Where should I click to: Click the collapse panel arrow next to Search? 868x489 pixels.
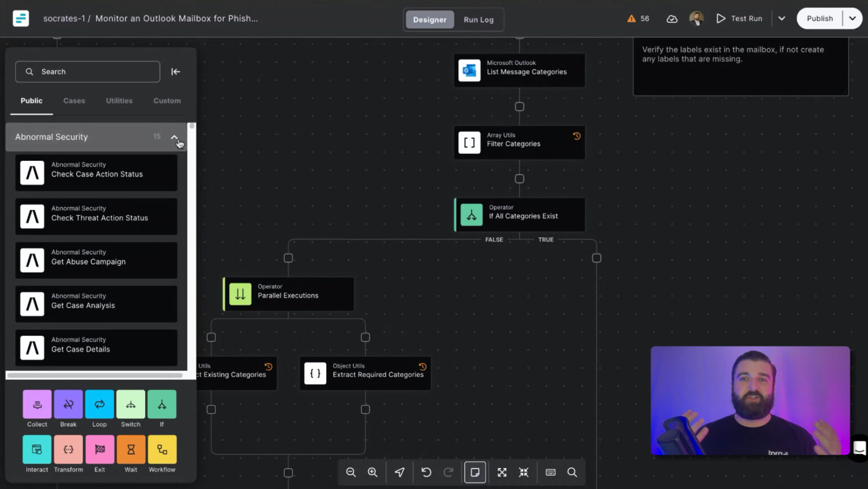(x=175, y=71)
